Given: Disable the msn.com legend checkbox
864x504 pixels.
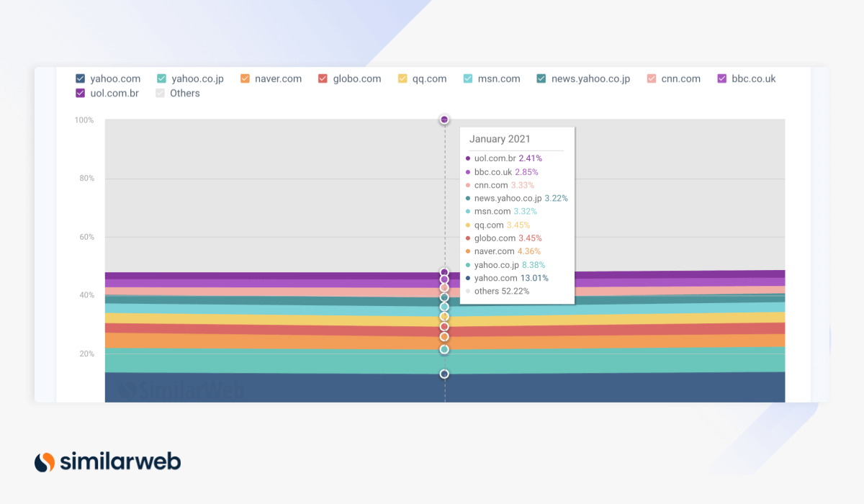Looking at the screenshot, I should pos(468,78).
